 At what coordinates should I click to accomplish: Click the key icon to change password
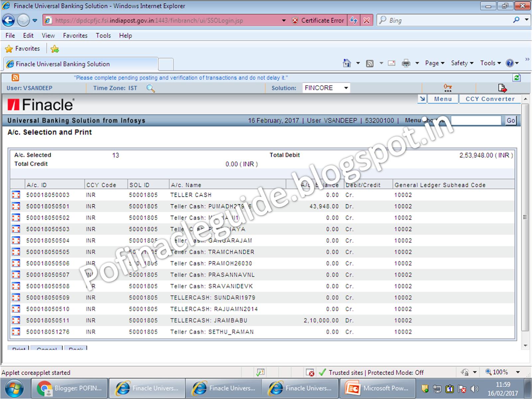[x=448, y=88]
